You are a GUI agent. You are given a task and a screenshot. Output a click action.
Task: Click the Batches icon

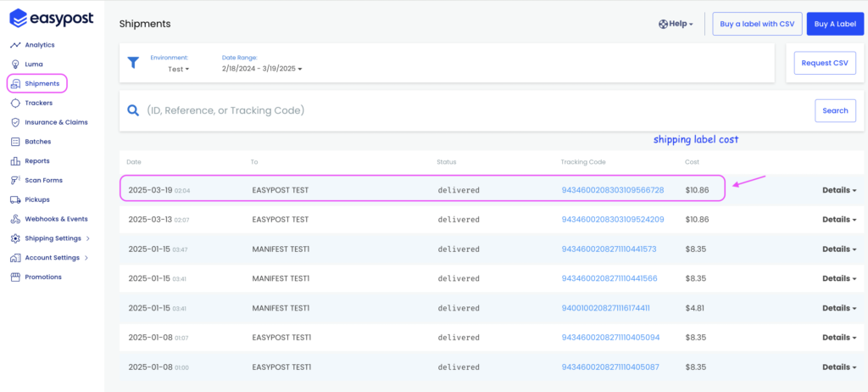click(15, 142)
